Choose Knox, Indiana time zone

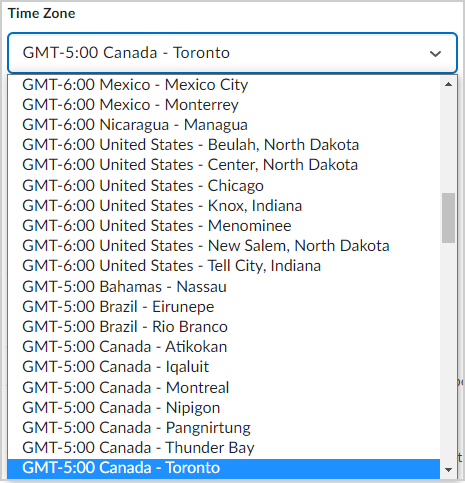click(x=224, y=205)
